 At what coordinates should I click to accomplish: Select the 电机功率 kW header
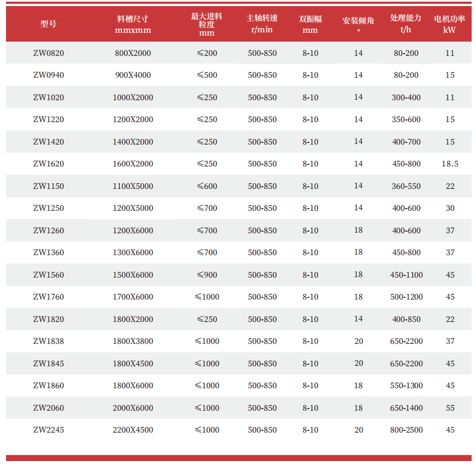click(x=450, y=24)
